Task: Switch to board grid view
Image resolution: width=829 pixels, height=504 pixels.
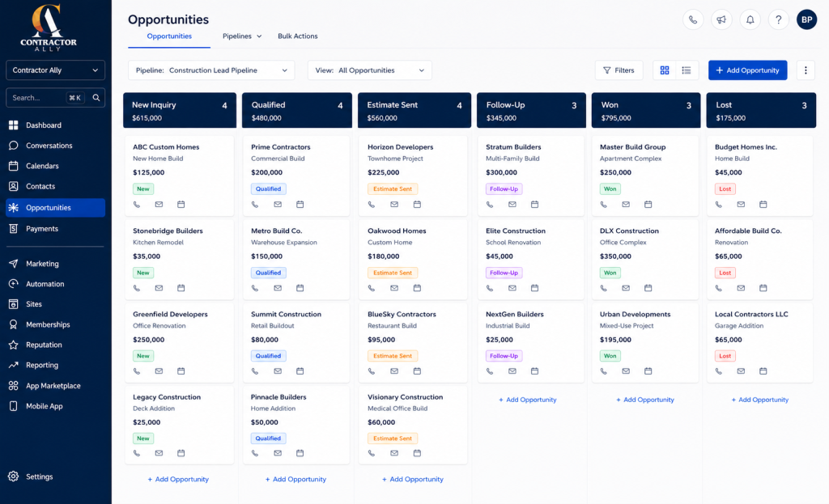Action: pos(665,70)
